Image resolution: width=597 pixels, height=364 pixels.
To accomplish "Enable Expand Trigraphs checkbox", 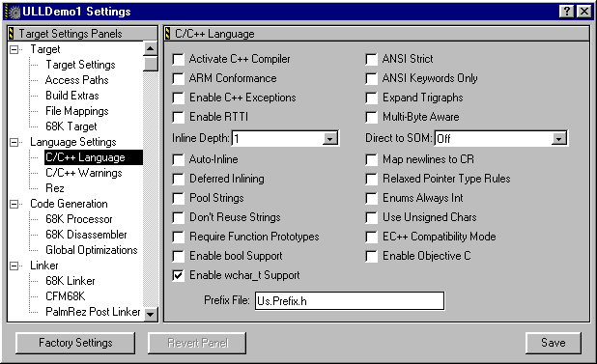I will [371, 98].
